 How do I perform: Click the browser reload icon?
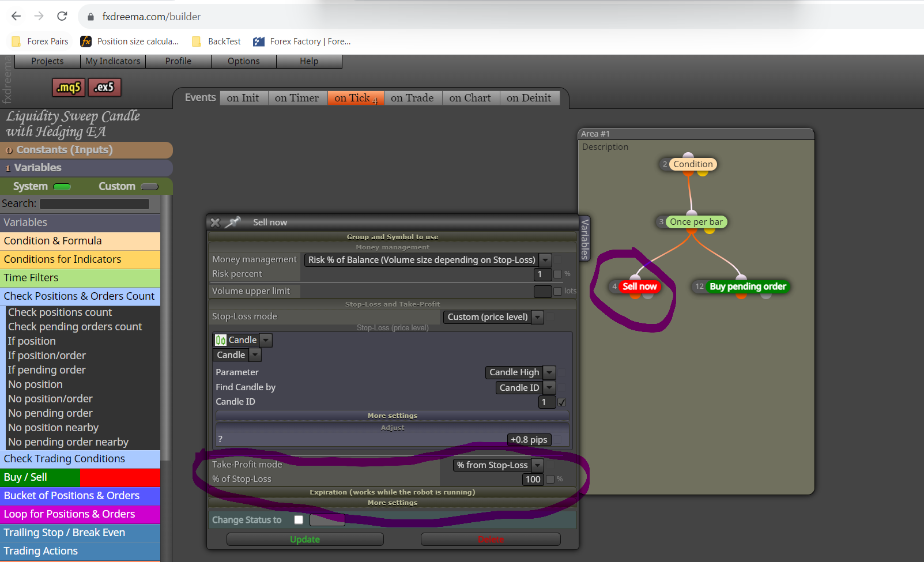coord(62,16)
